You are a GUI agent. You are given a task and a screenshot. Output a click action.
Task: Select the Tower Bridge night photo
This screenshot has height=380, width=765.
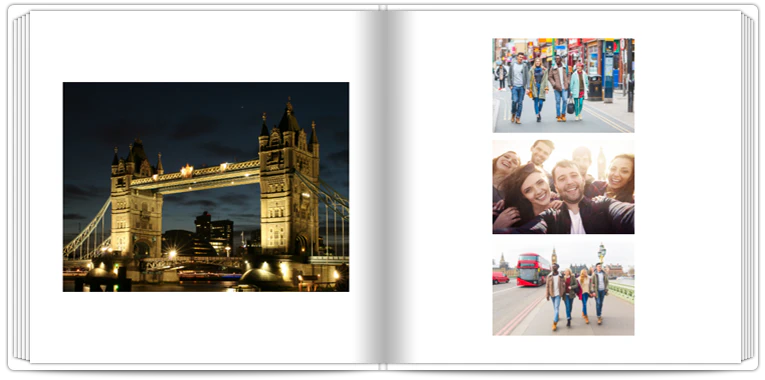[206, 187]
